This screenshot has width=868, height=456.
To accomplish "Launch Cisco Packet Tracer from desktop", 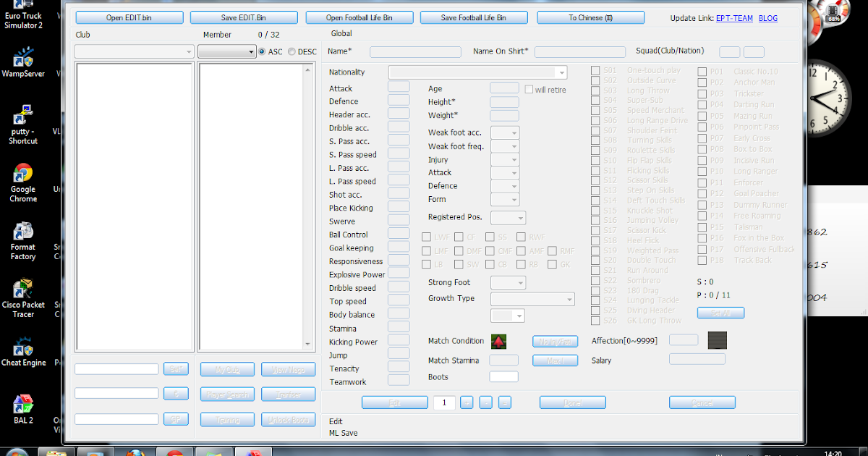I will tap(23, 299).
